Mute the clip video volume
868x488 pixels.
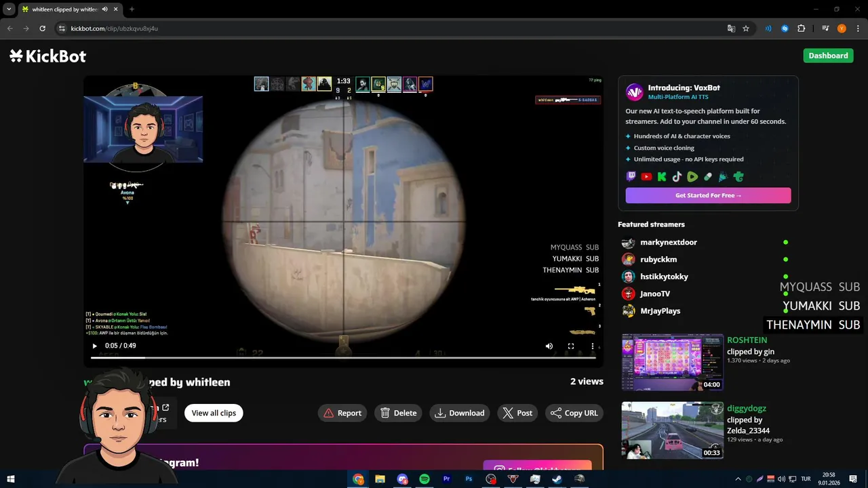click(549, 346)
